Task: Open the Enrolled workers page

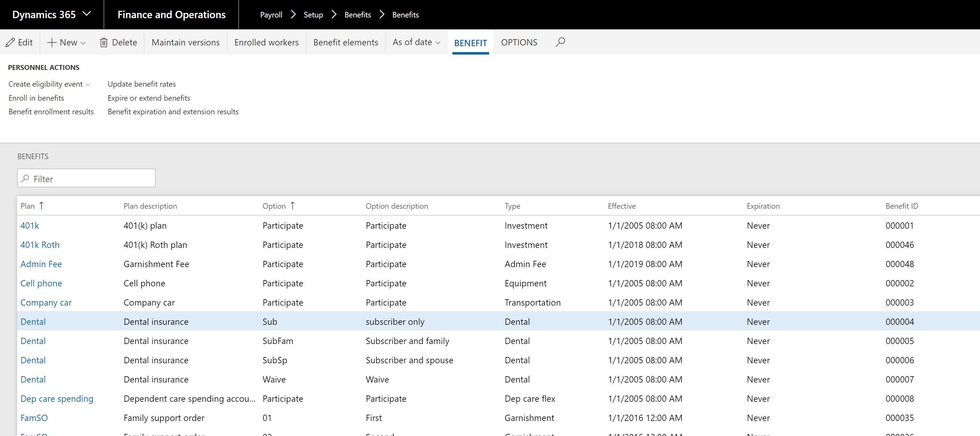Action: 266,42
